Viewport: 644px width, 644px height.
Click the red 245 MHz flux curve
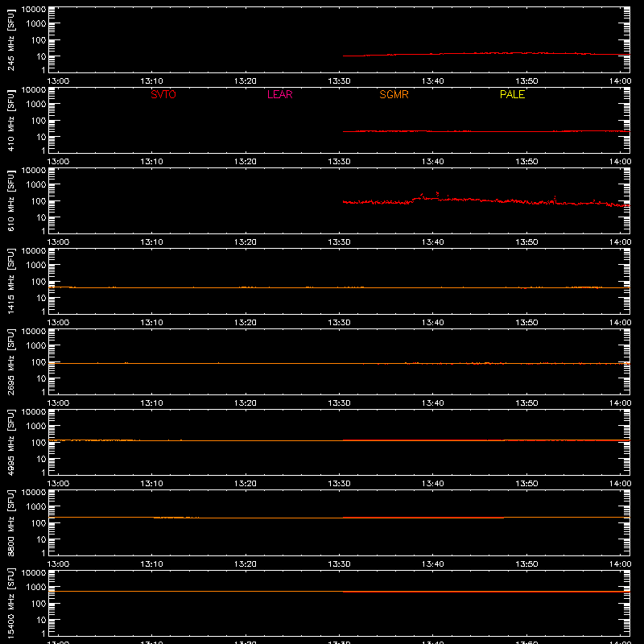click(x=486, y=54)
